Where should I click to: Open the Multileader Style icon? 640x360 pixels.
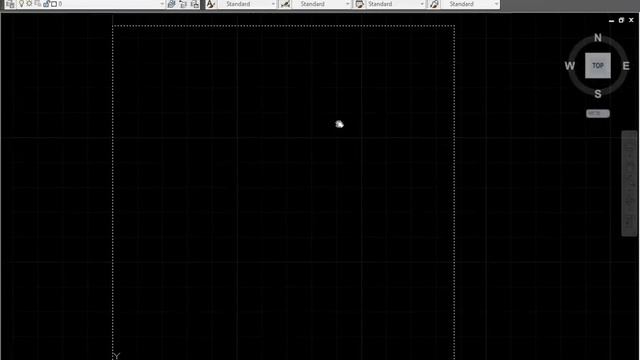[x=434, y=4]
